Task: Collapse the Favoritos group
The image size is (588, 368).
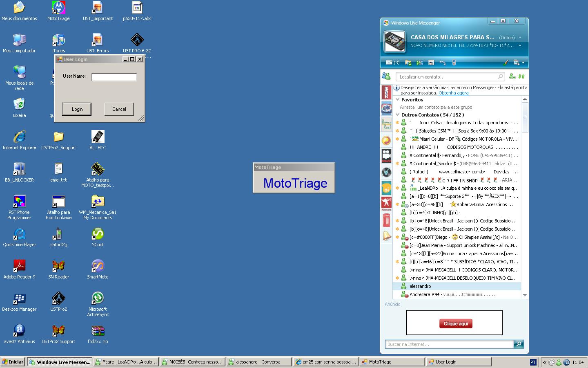Action: click(x=397, y=100)
